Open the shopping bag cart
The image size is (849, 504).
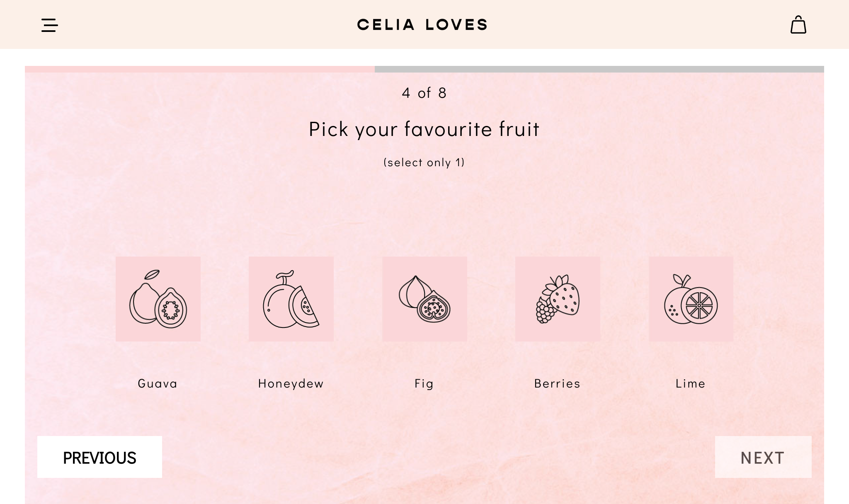798,25
